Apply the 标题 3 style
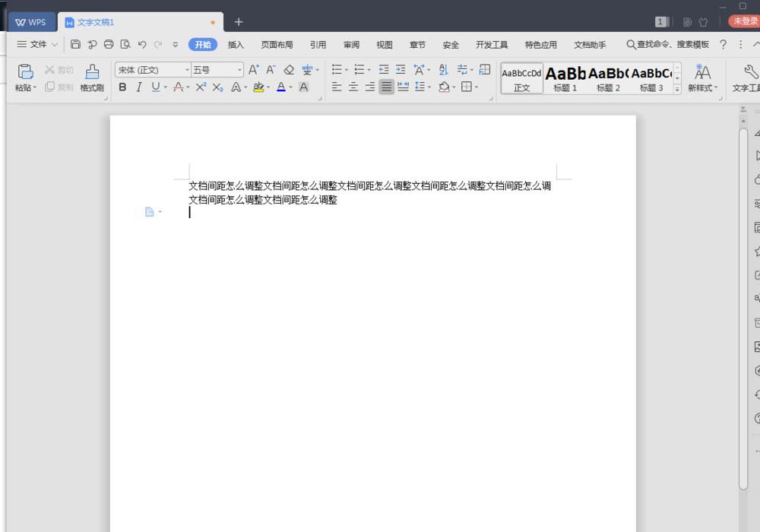Screen dimensions: 760x532 point(651,78)
